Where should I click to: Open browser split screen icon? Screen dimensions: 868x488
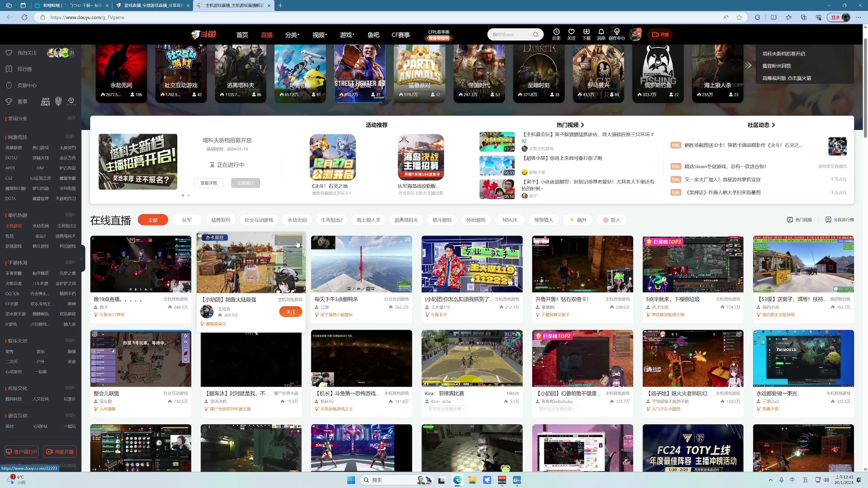coord(774,17)
